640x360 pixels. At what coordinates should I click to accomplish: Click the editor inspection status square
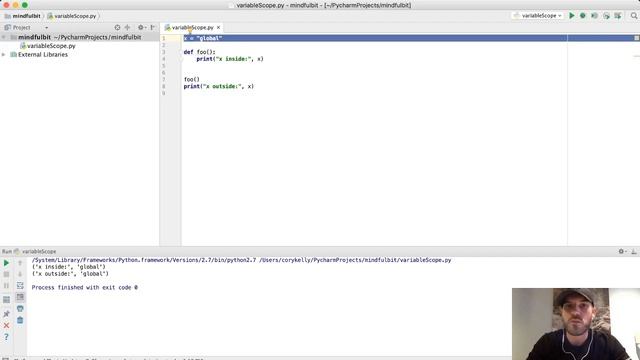pos(636,38)
